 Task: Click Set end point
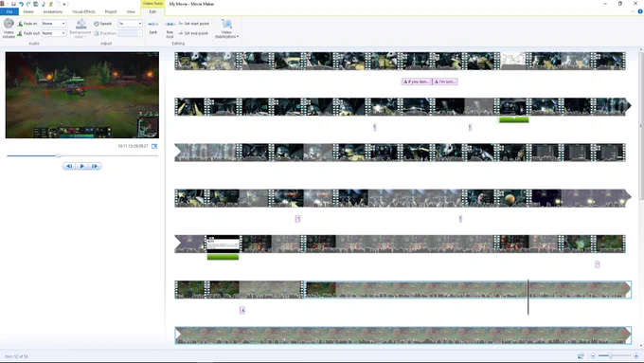tap(193, 33)
